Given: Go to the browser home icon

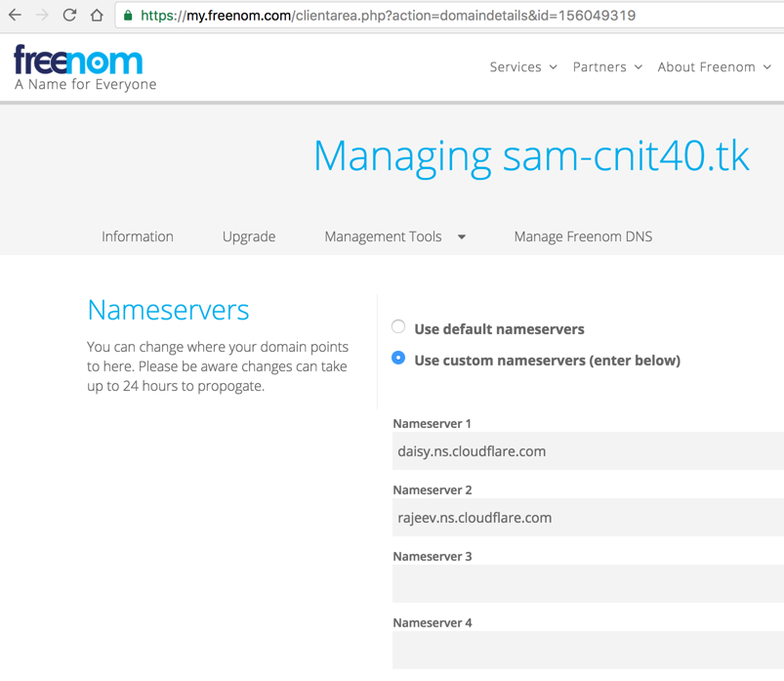Looking at the screenshot, I should point(97,15).
